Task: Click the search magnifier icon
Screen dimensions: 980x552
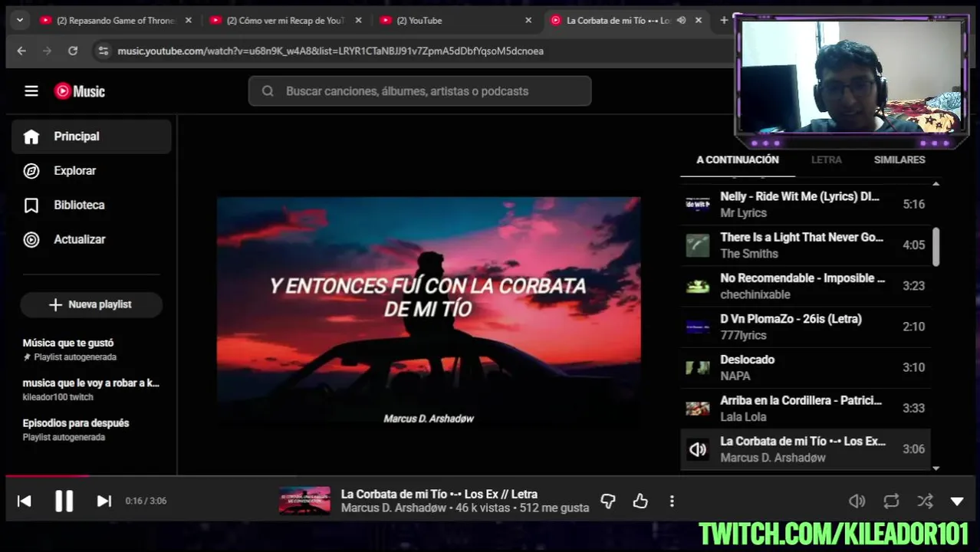Action: click(x=268, y=91)
